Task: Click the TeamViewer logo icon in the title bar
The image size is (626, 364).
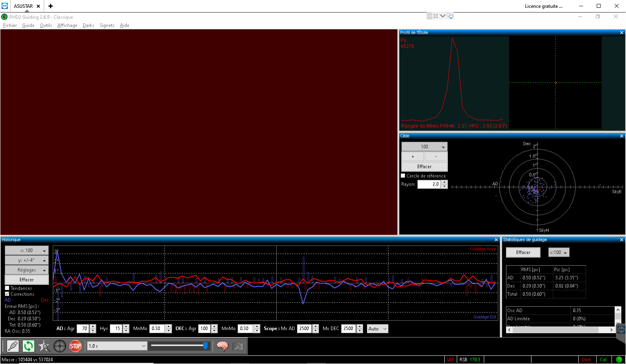Action: click(x=5, y=6)
